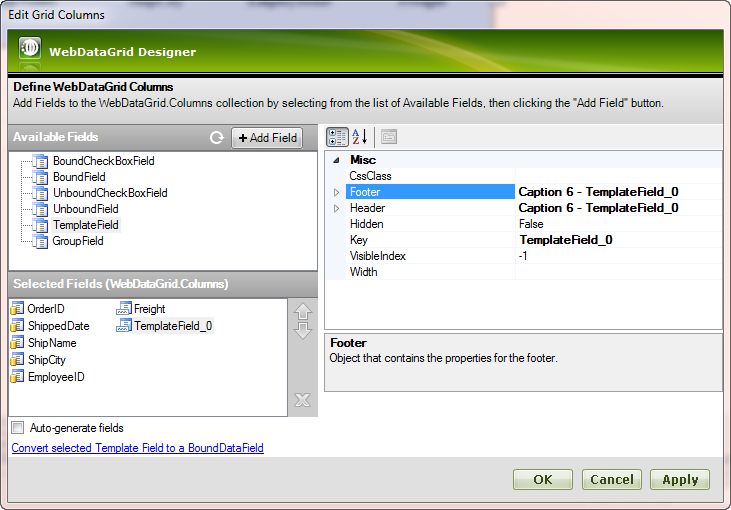Click the WebDataGrid Designer logo icon
Viewport: 731px width, 510px height.
30,50
